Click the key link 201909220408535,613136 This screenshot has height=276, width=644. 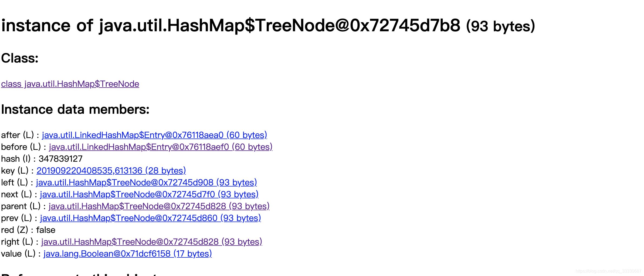tap(111, 171)
